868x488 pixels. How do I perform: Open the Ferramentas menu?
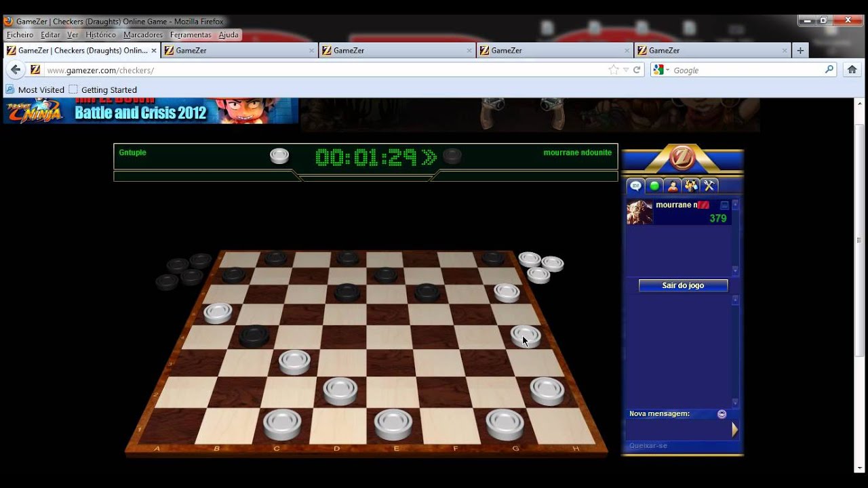pos(191,35)
